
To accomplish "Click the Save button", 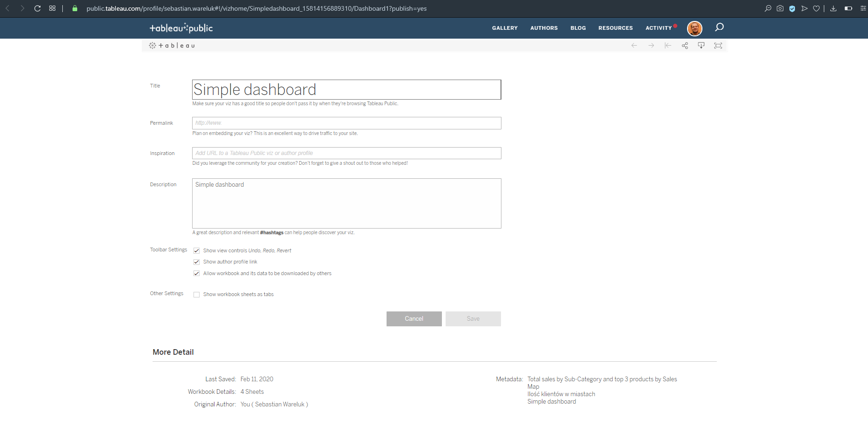I will [473, 319].
